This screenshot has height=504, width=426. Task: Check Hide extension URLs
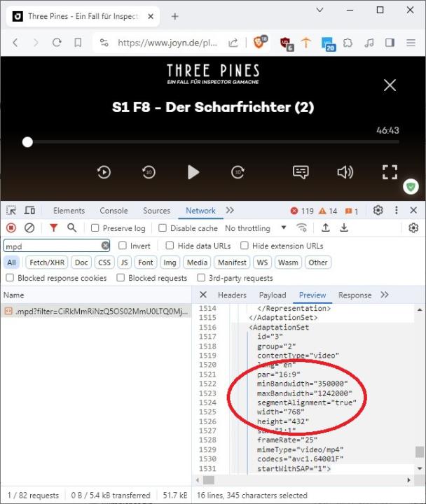(245, 246)
